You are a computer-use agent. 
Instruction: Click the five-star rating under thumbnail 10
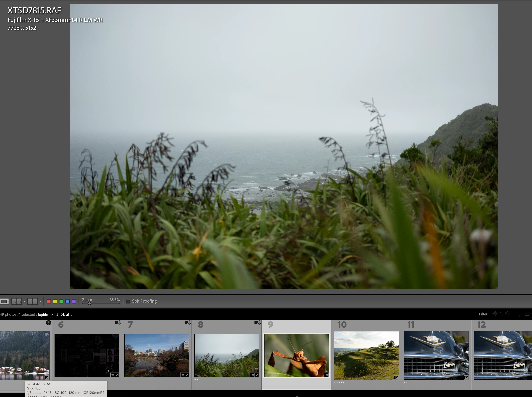pos(339,382)
